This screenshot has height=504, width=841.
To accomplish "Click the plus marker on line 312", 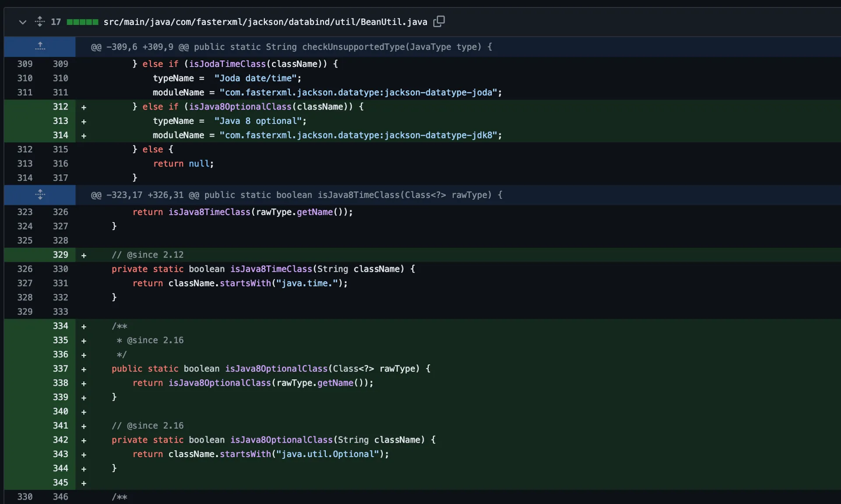I will tap(84, 107).
